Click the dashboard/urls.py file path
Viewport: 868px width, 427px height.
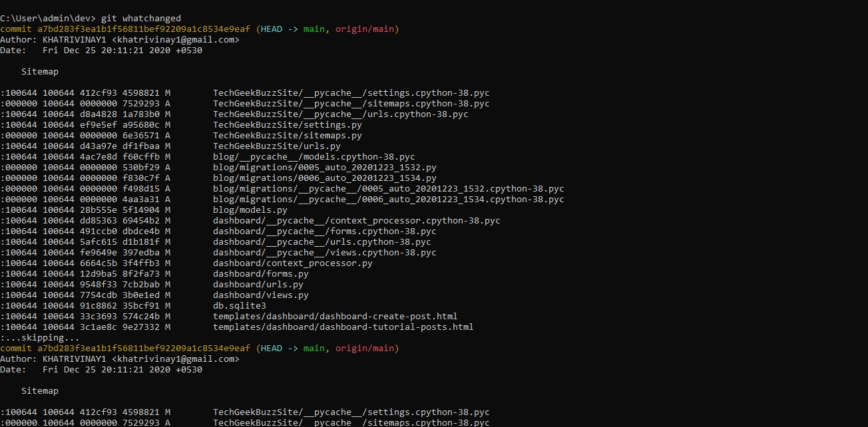[x=258, y=284]
